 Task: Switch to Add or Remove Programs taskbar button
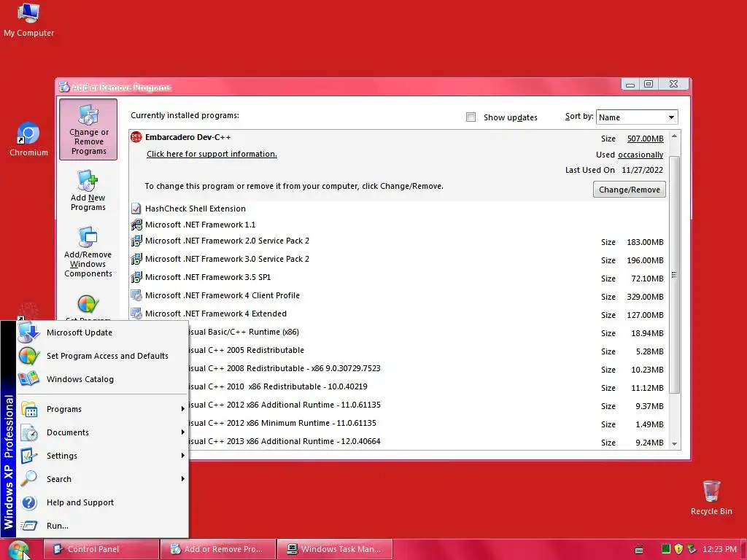pyautogui.click(x=217, y=549)
